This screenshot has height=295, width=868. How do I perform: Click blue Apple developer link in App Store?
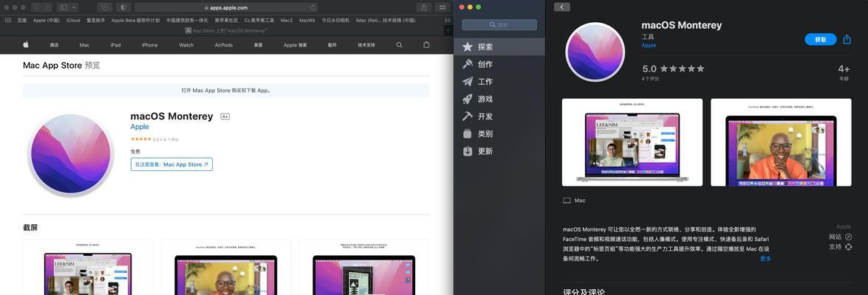click(649, 45)
